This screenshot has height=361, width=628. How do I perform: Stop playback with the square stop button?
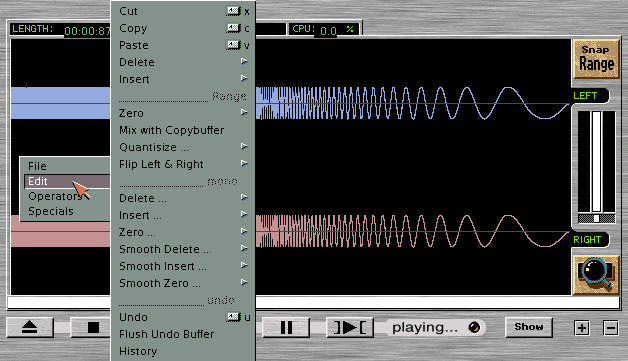click(x=93, y=327)
